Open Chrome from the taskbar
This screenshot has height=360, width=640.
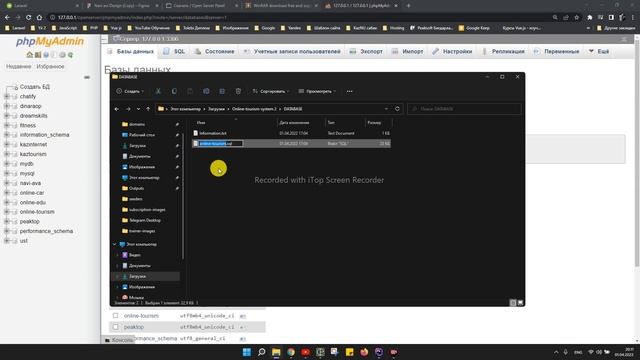[x=291, y=352]
